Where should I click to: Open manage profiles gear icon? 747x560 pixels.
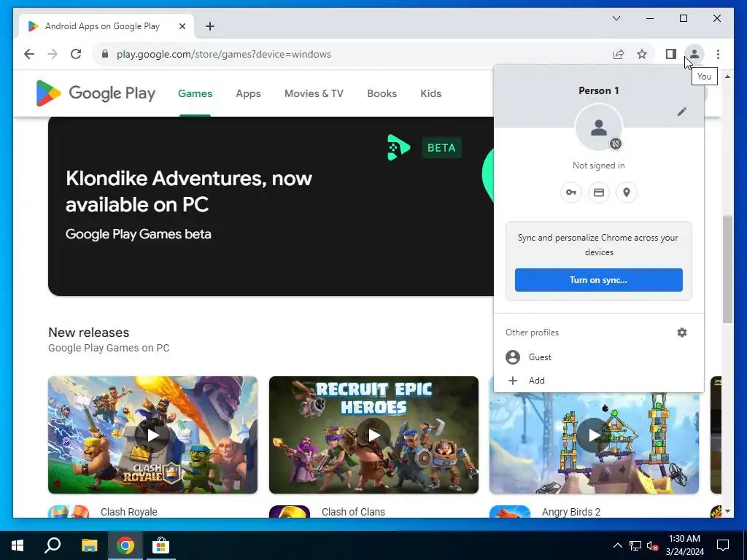[682, 332]
